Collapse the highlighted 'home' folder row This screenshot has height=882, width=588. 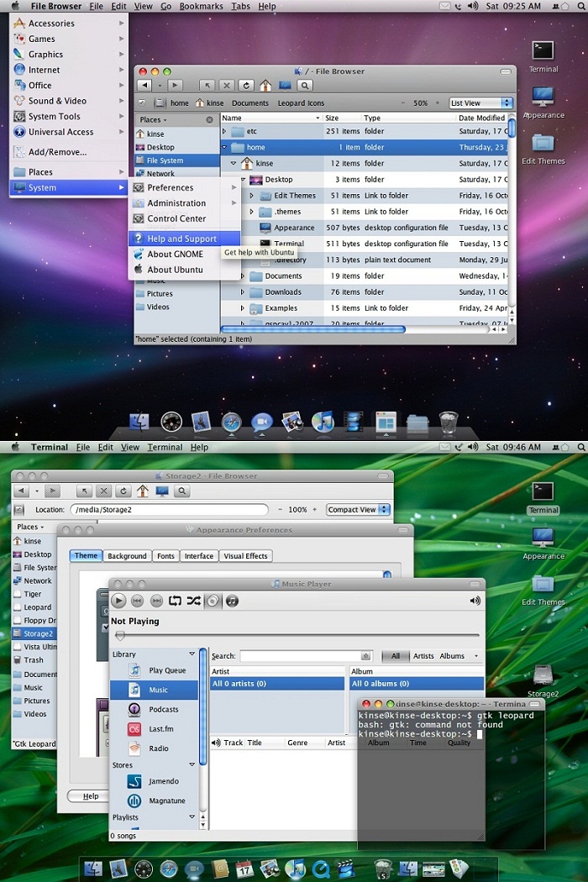tap(224, 147)
